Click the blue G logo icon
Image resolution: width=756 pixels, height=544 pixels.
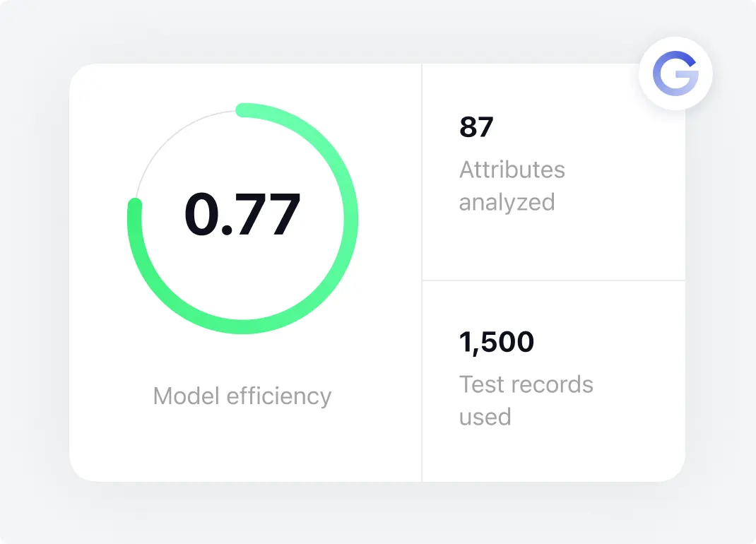tap(675, 73)
